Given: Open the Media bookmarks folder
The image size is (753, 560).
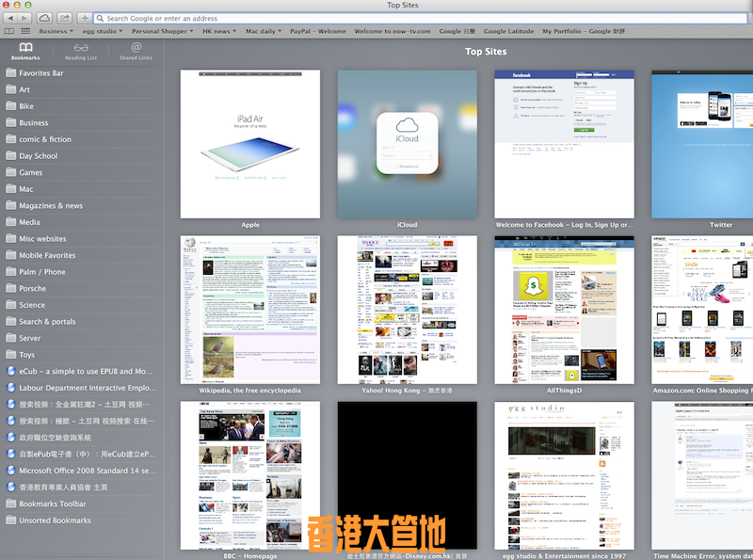Looking at the screenshot, I should [82, 222].
